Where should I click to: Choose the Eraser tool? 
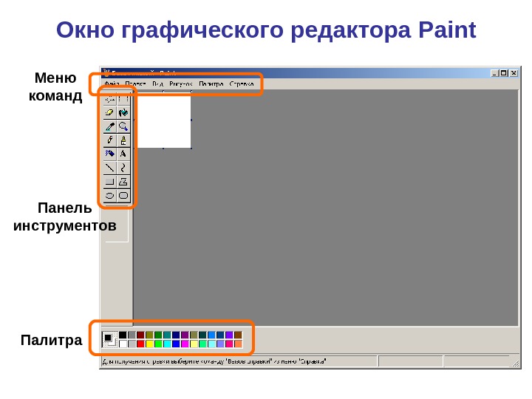tap(109, 112)
